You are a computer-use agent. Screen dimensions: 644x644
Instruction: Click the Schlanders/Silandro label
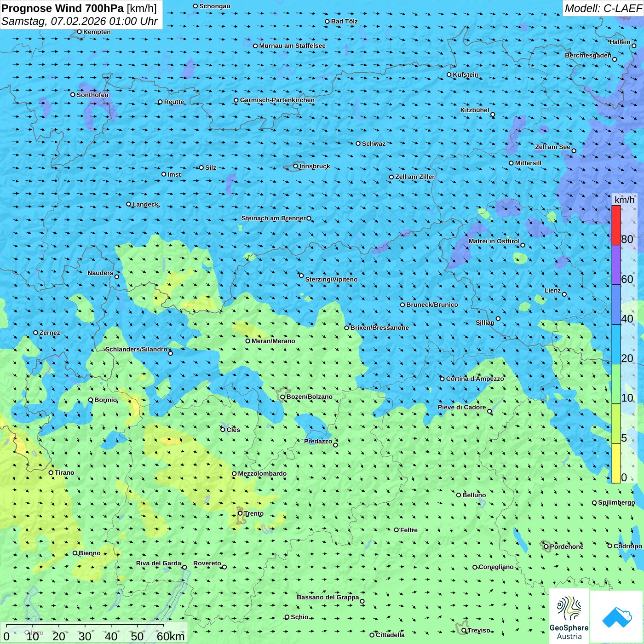tap(137, 349)
